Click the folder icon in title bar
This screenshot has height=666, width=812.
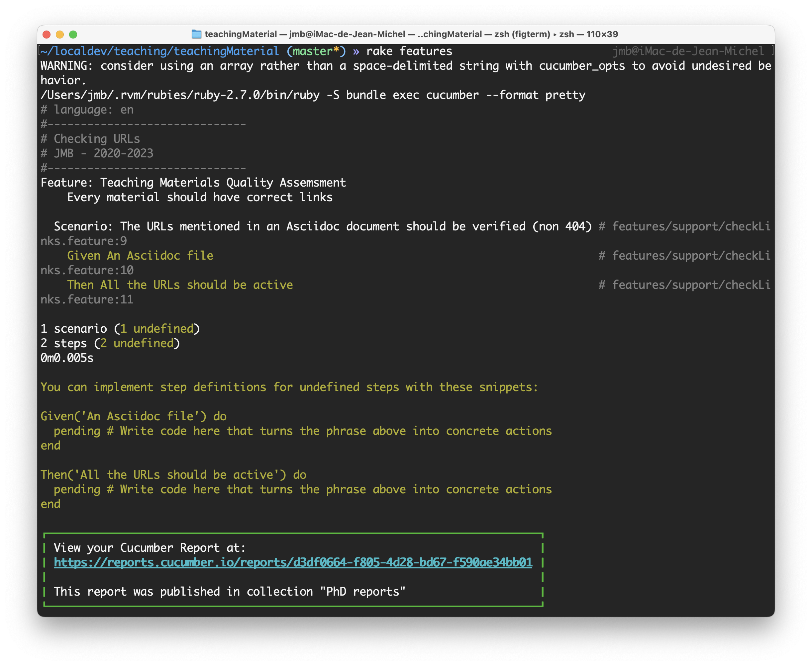click(x=197, y=34)
